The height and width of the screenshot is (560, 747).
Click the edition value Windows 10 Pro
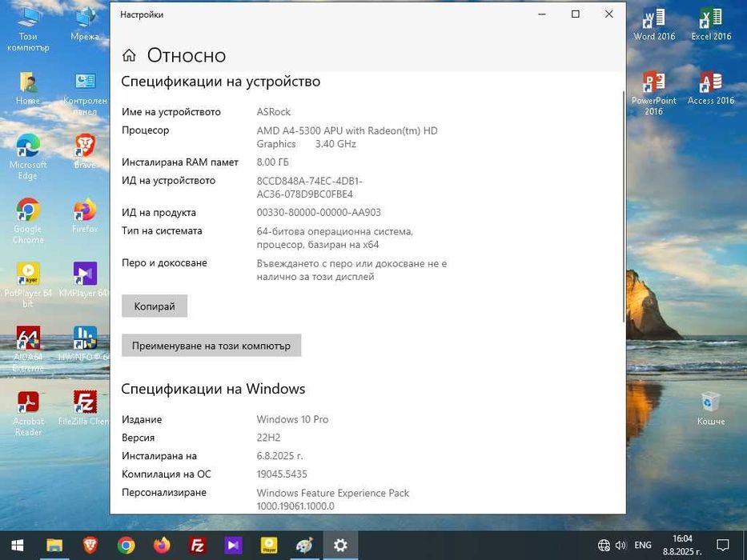point(292,419)
